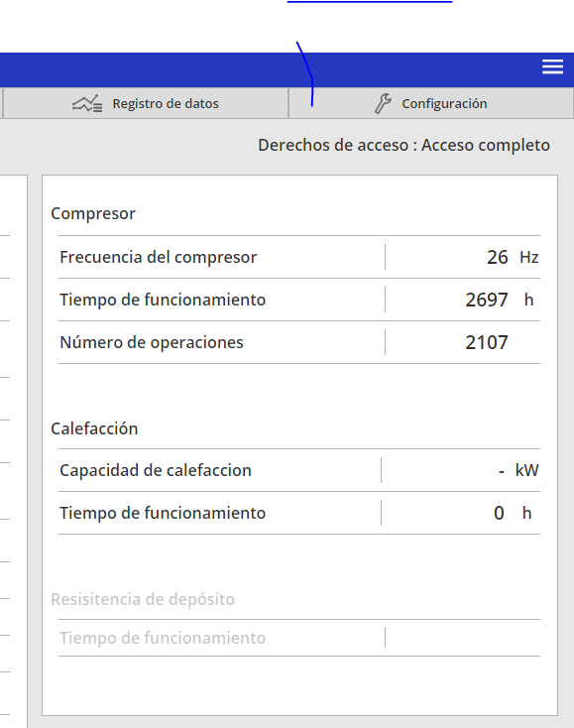Click the disabled tank heater runtime row
Viewport: 574px width, 728px height.
click(x=299, y=638)
